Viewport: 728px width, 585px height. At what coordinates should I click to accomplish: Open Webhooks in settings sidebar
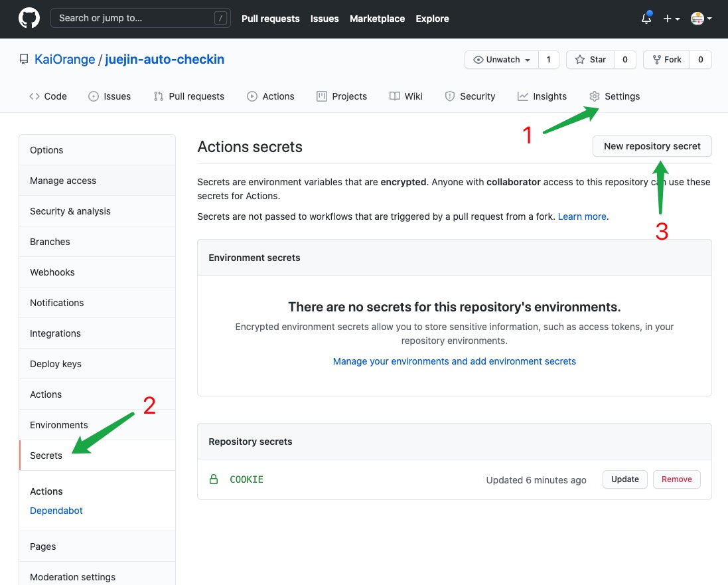(97, 272)
